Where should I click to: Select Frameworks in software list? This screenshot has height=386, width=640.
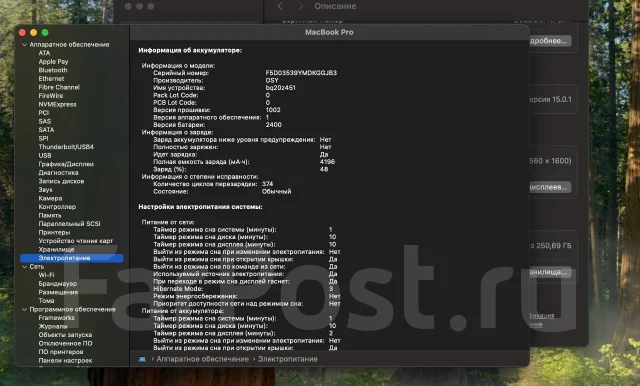56,318
